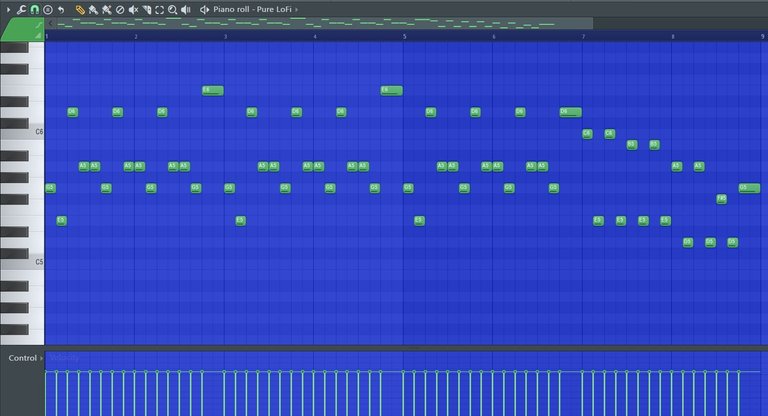Image resolution: width=768 pixels, height=416 pixels.
Task: Select the first C6 note in bar 7
Action: point(587,134)
